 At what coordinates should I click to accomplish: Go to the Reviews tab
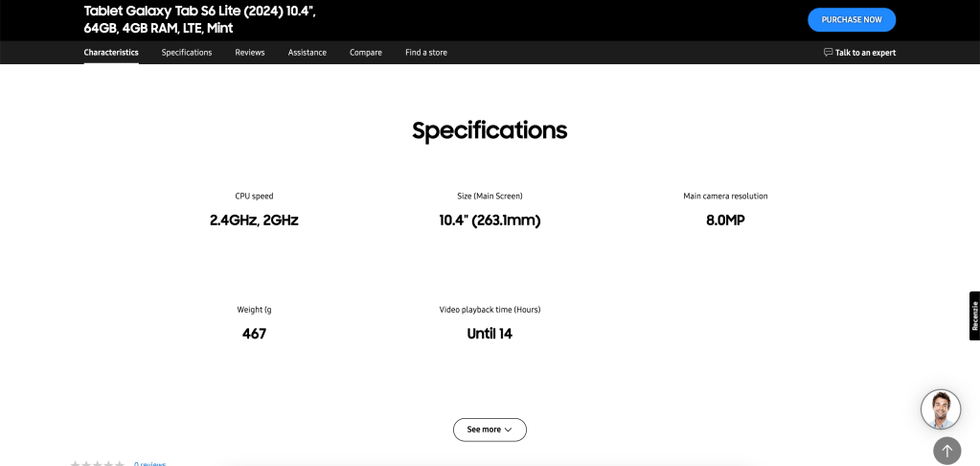250,53
